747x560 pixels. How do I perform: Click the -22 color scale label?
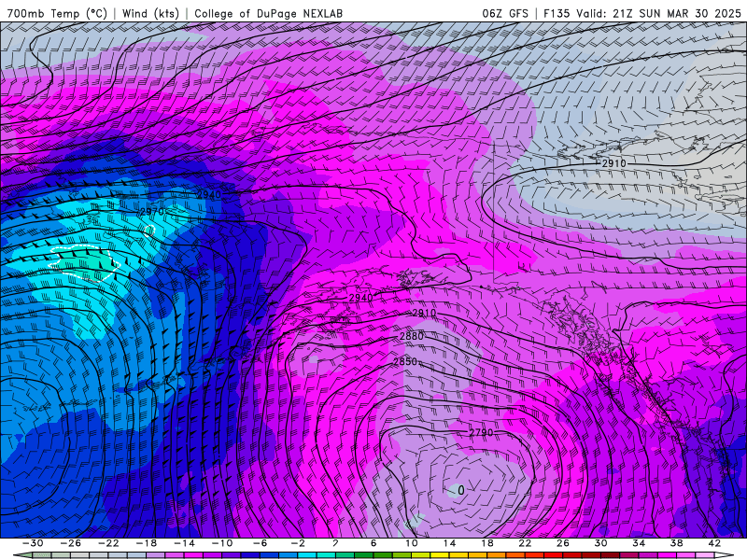108,543
